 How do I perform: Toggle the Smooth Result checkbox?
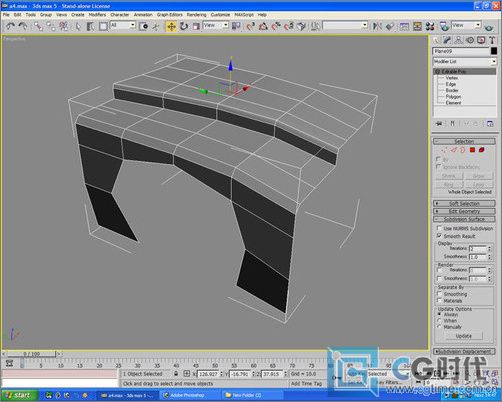click(439, 236)
